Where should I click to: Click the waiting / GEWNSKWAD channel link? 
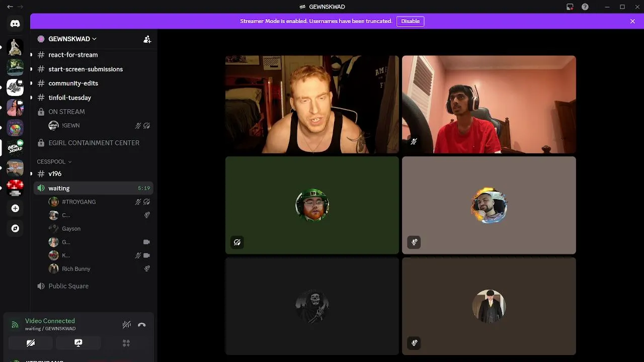[50, 329]
